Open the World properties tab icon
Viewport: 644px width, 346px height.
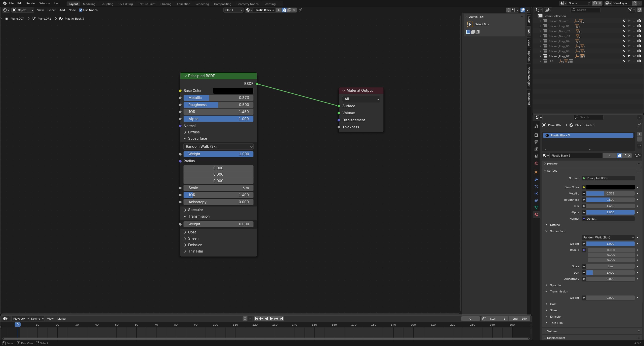[x=536, y=163]
